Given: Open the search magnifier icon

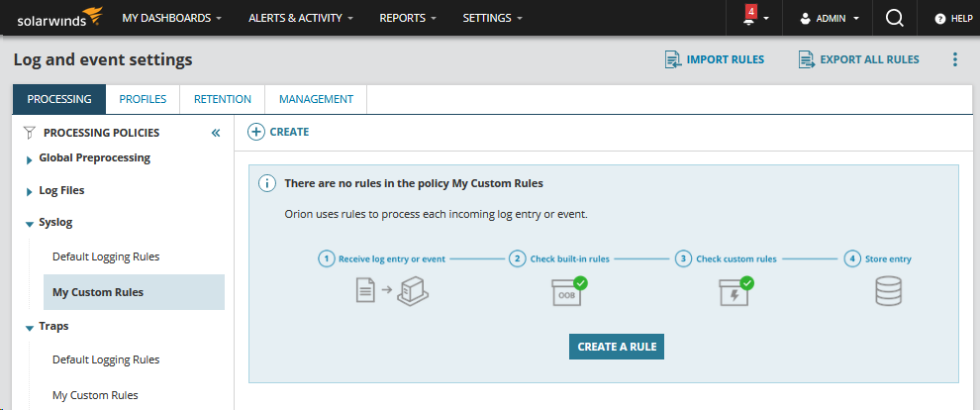Looking at the screenshot, I should click(894, 18).
